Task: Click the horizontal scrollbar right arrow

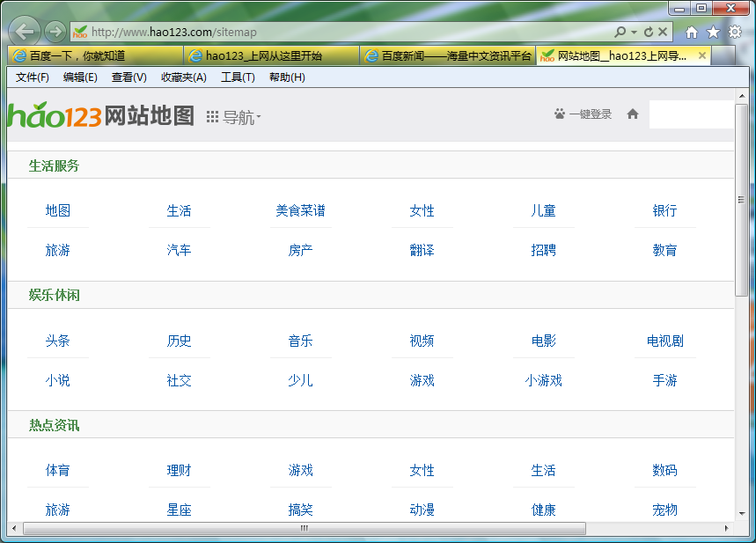Action: pos(727,529)
